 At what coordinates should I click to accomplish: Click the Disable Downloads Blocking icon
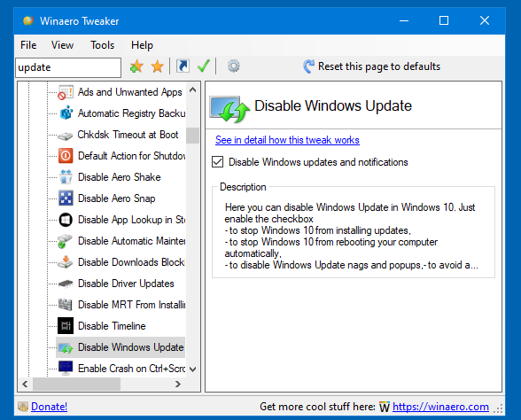(66, 262)
